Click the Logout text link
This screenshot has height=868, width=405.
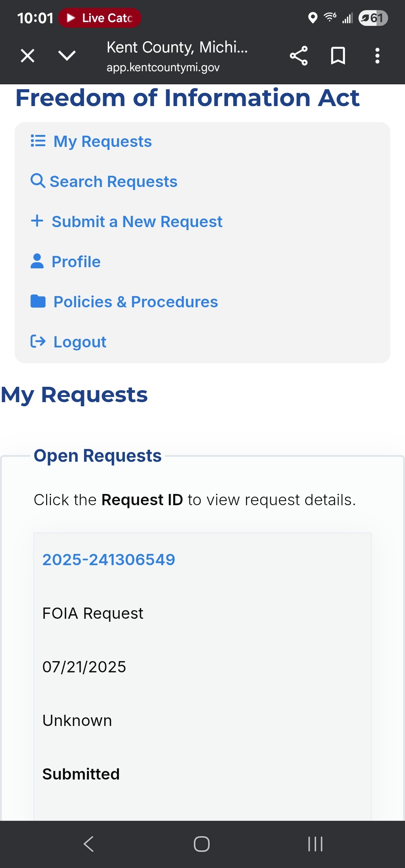click(x=80, y=342)
